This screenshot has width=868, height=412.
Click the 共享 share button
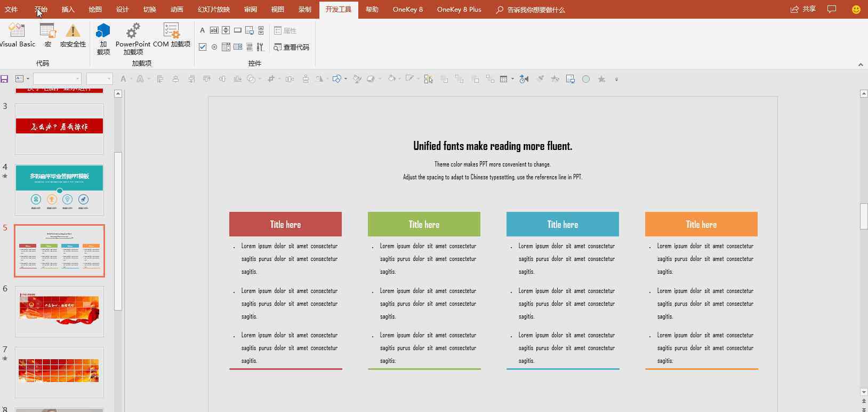pyautogui.click(x=803, y=9)
